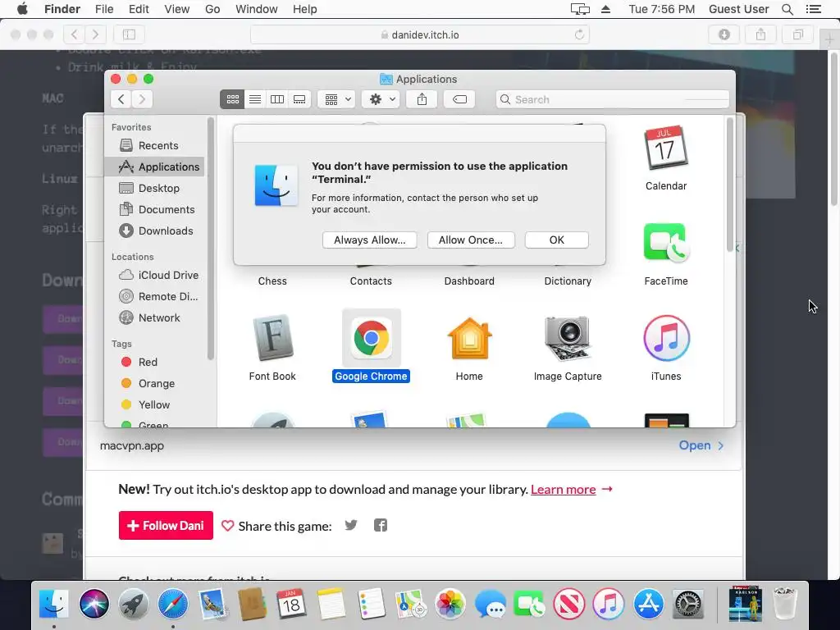Open the Go menu
The width and height of the screenshot is (840, 630).
(212, 9)
